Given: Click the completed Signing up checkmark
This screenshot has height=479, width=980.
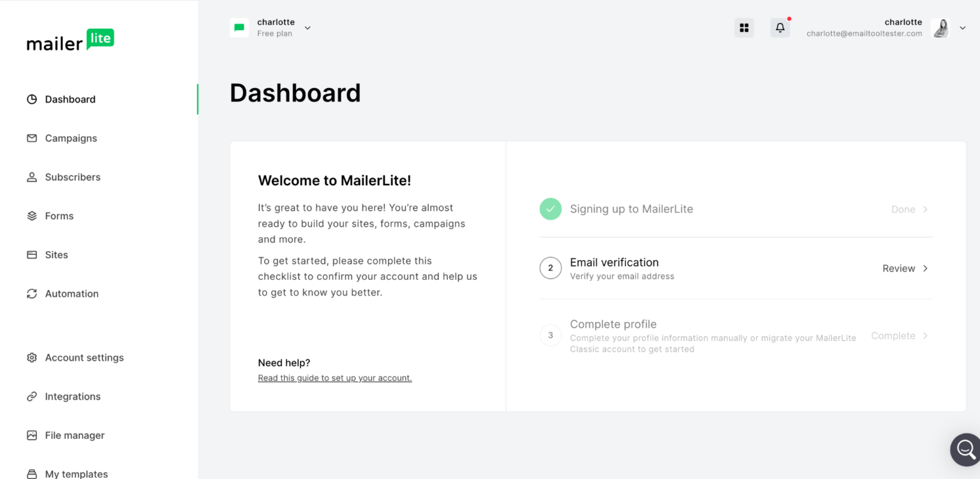Looking at the screenshot, I should [x=550, y=209].
